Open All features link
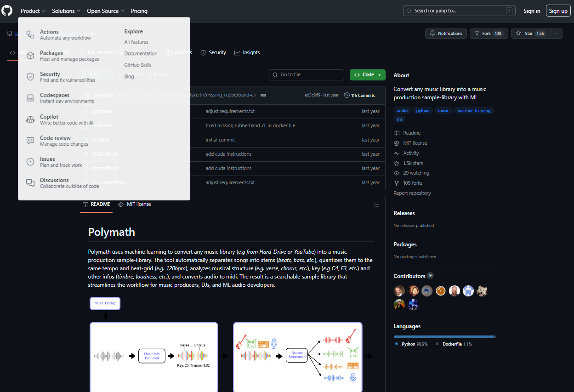574x392 pixels. tap(136, 42)
